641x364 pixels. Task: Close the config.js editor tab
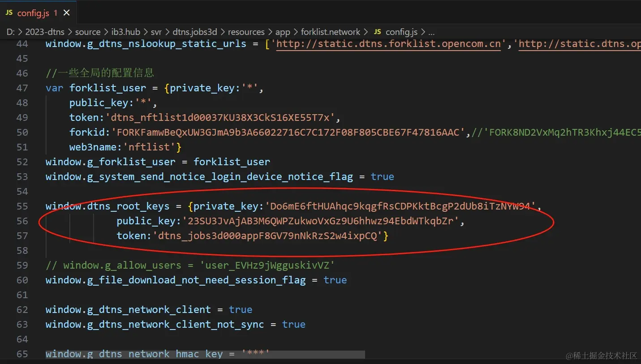point(67,13)
